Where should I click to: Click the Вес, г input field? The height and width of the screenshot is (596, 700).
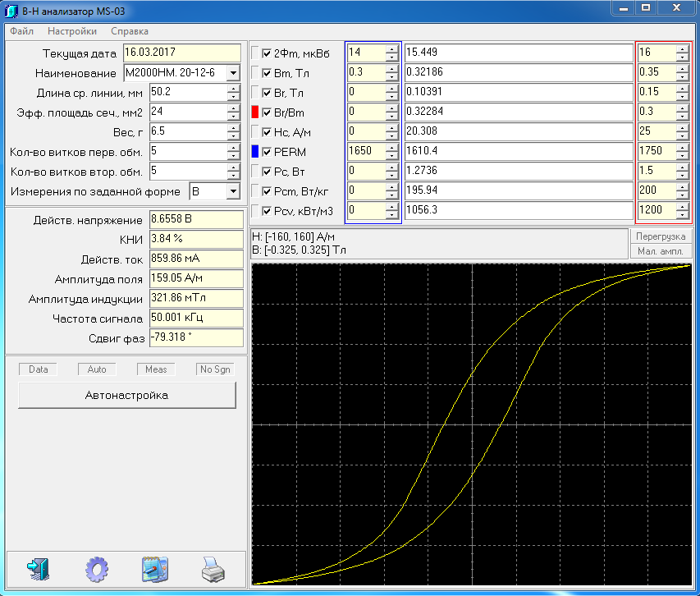click(189, 131)
